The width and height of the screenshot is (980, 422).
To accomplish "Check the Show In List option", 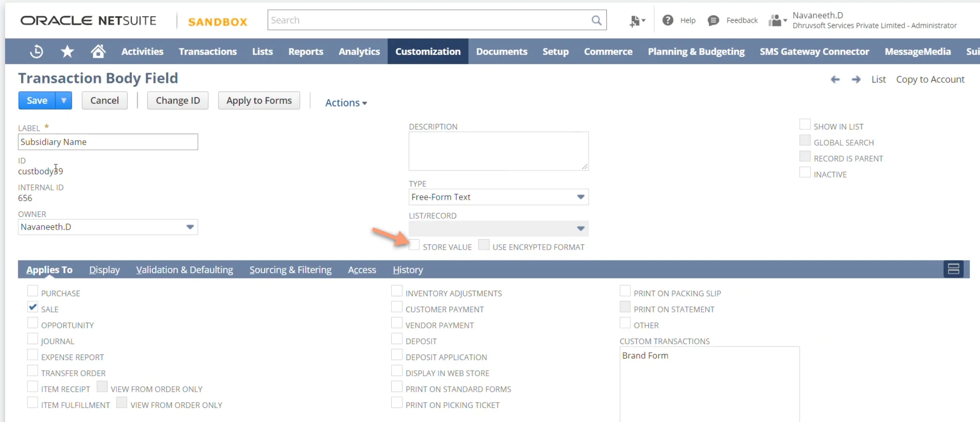I will (805, 124).
